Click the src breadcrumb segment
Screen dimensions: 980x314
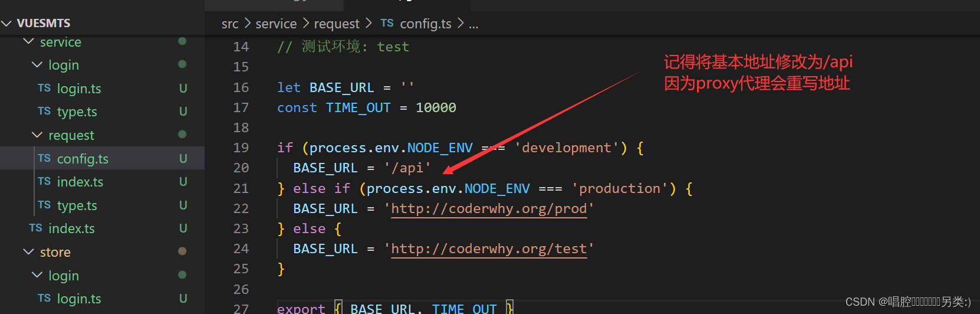[230, 24]
